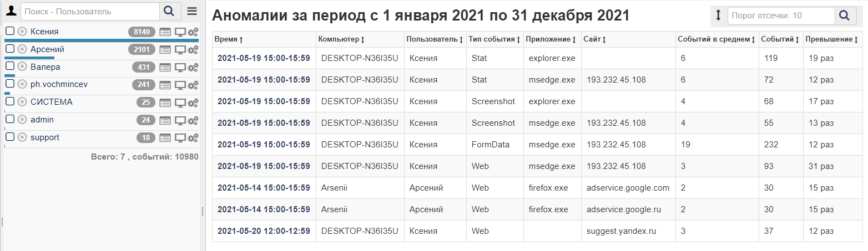Open event list icon for СИСТЕМА
This screenshot has width=868, height=251.
click(165, 103)
